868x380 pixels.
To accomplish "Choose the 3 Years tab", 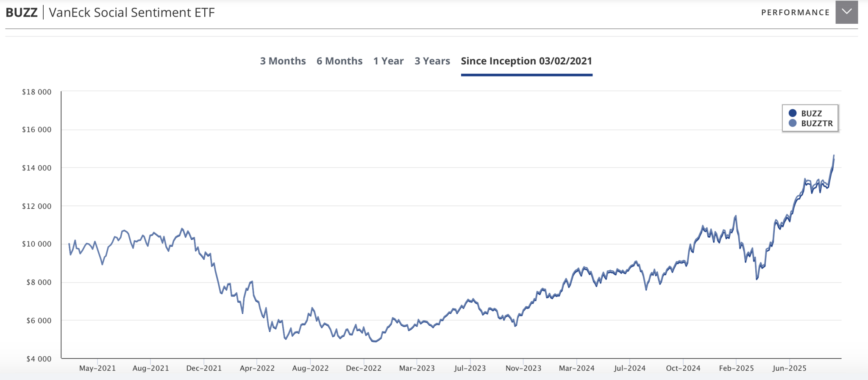I will pos(432,61).
